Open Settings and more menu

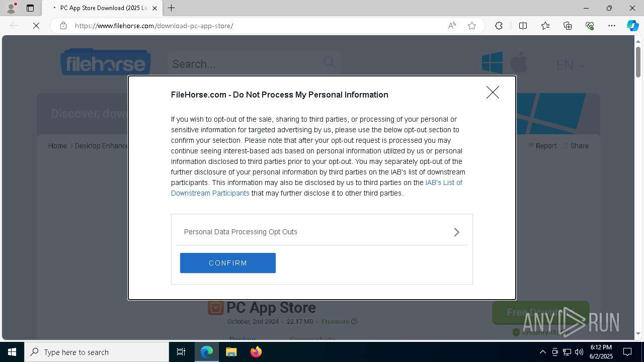click(612, 26)
